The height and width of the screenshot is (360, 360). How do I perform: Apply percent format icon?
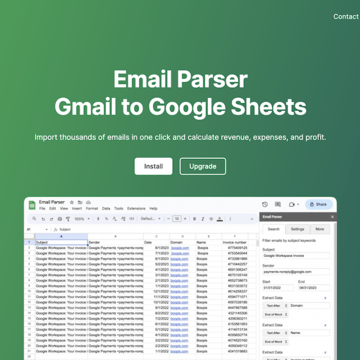coord(106,219)
